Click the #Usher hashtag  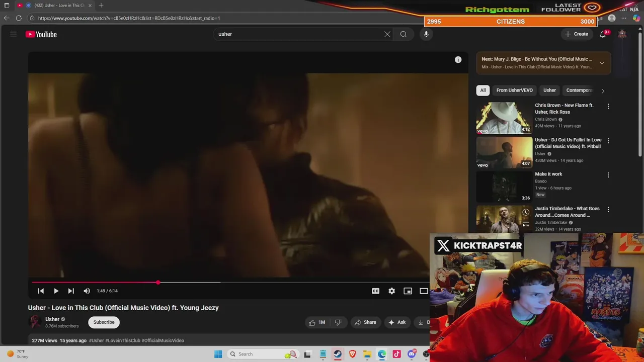point(96,340)
